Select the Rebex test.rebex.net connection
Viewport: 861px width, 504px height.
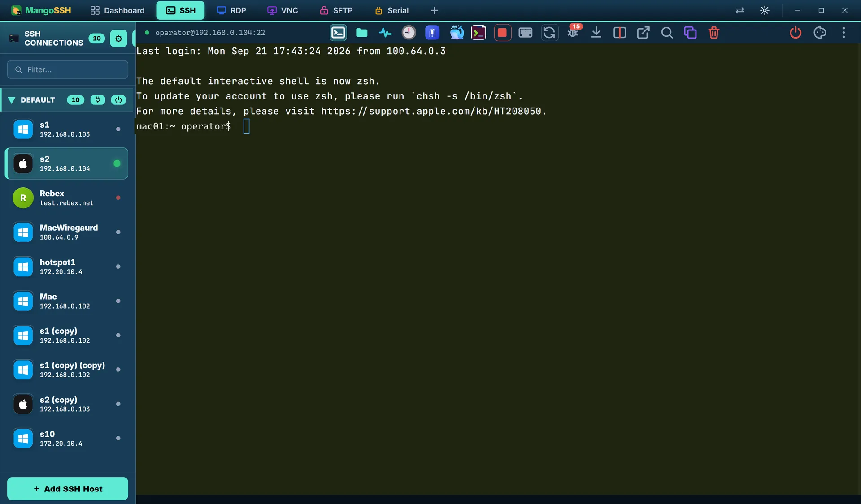point(66,198)
